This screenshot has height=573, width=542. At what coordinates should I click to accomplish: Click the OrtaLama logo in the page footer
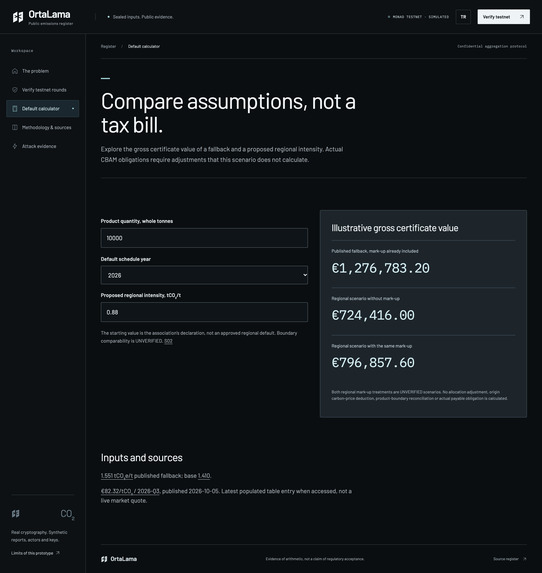119,559
